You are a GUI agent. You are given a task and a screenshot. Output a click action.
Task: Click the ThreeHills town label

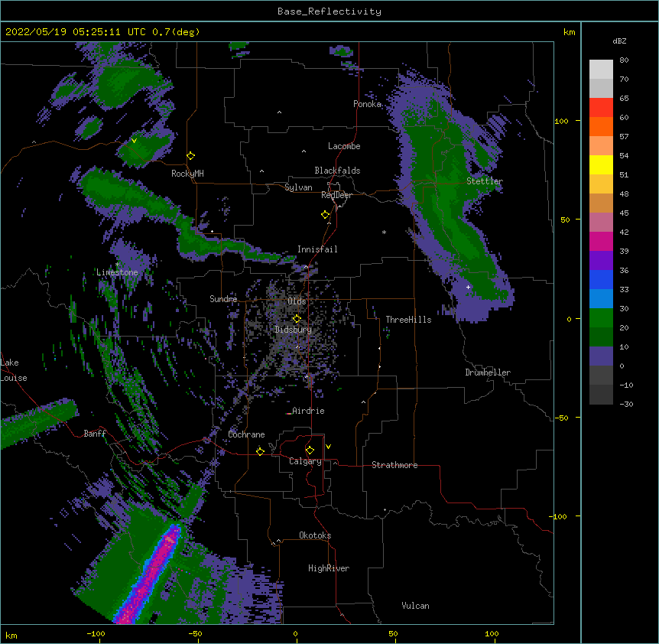(408, 320)
